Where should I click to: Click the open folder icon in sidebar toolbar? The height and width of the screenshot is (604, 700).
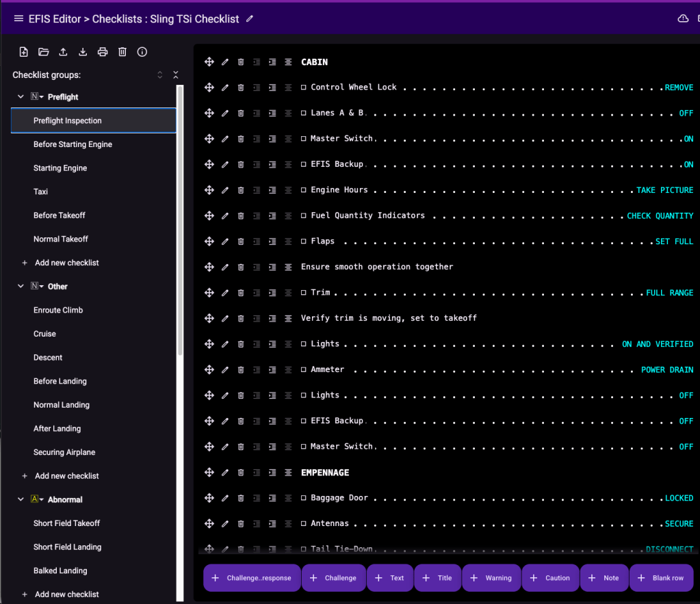pyautogui.click(x=44, y=52)
